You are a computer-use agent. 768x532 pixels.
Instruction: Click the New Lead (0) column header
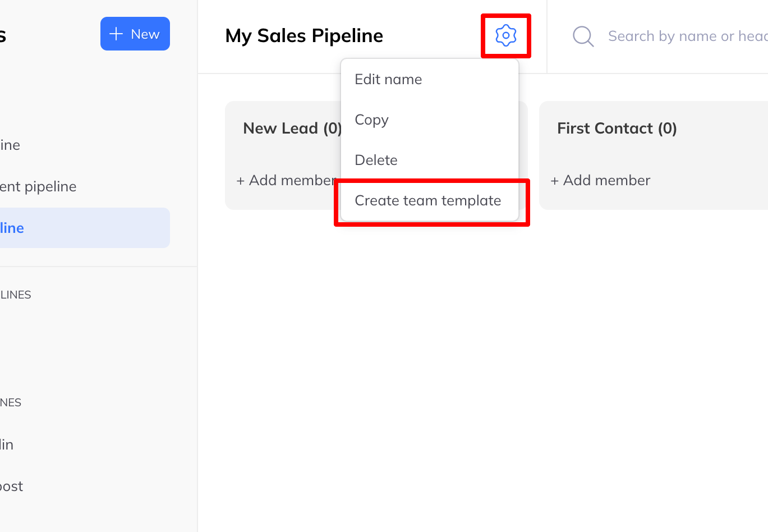(x=292, y=128)
